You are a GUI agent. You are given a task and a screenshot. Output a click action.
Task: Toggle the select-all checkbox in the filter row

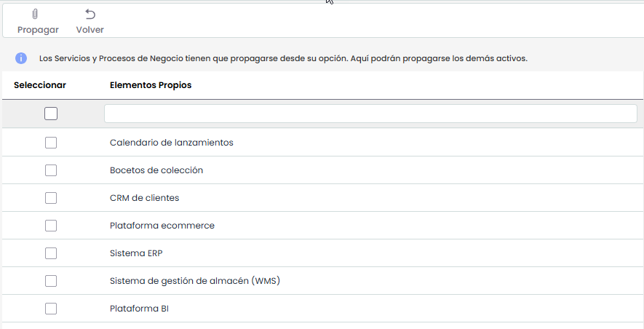pos(51,114)
